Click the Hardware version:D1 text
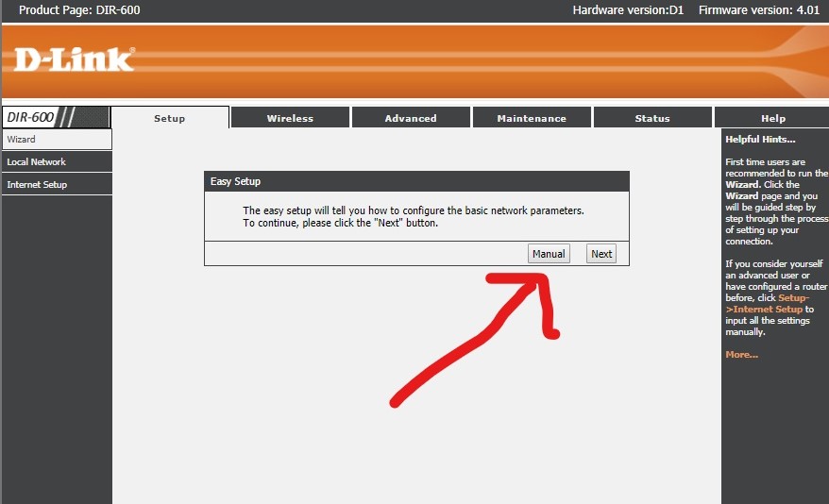The width and height of the screenshot is (829, 504). tap(628, 10)
